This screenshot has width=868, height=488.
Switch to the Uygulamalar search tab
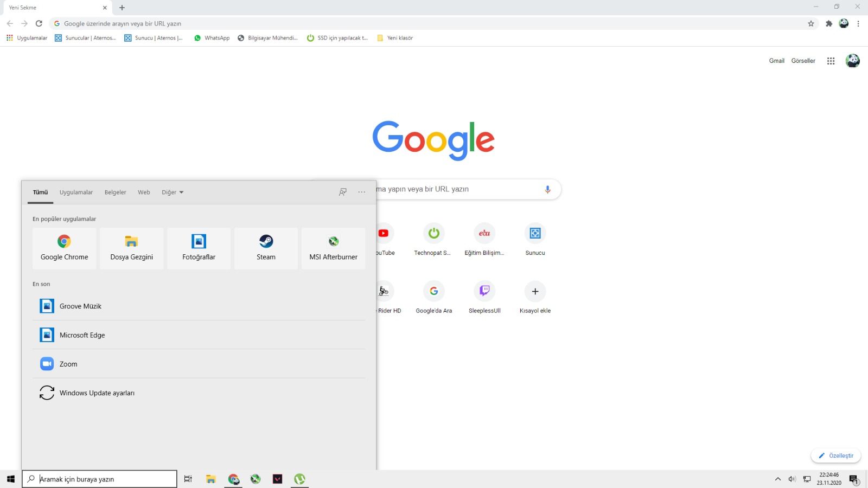76,192
